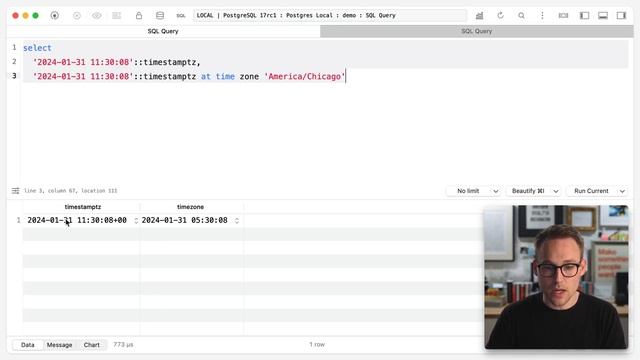640x360 pixels.
Task: Toggle the right sidebar panel icon
Action: pyautogui.click(x=621, y=16)
